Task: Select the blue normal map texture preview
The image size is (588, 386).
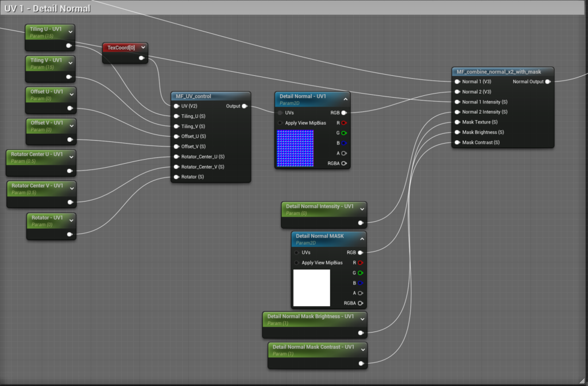Action: point(295,148)
